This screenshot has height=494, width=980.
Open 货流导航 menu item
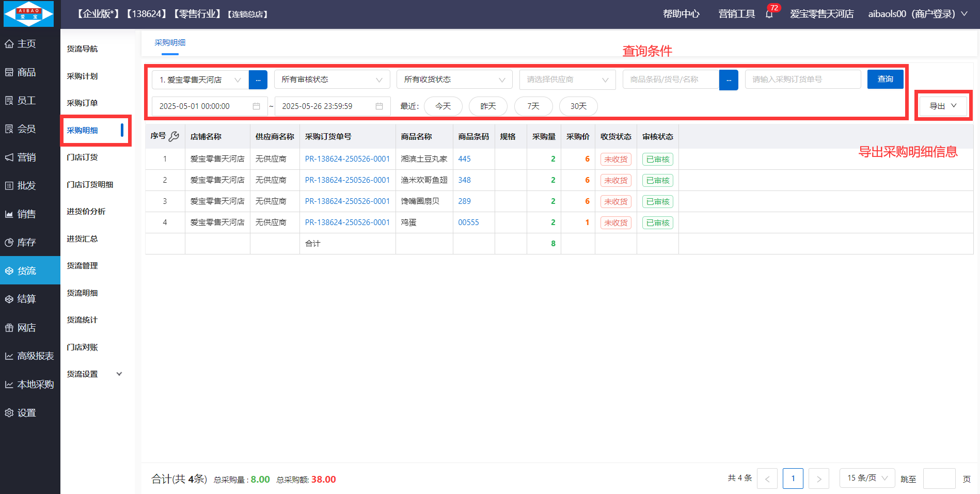tap(82, 49)
